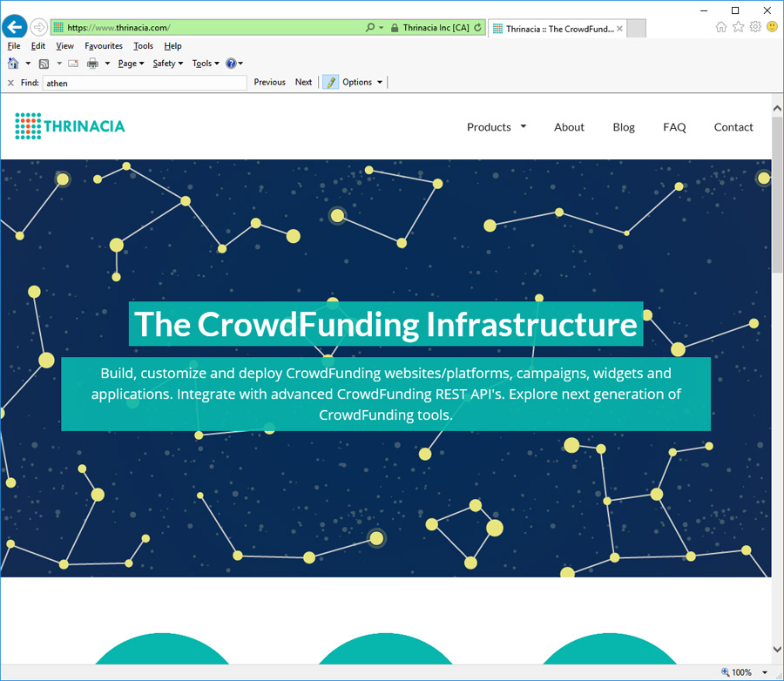Click the Home house icon top right
This screenshot has width=784, height=681.
(x=721, y=27)
